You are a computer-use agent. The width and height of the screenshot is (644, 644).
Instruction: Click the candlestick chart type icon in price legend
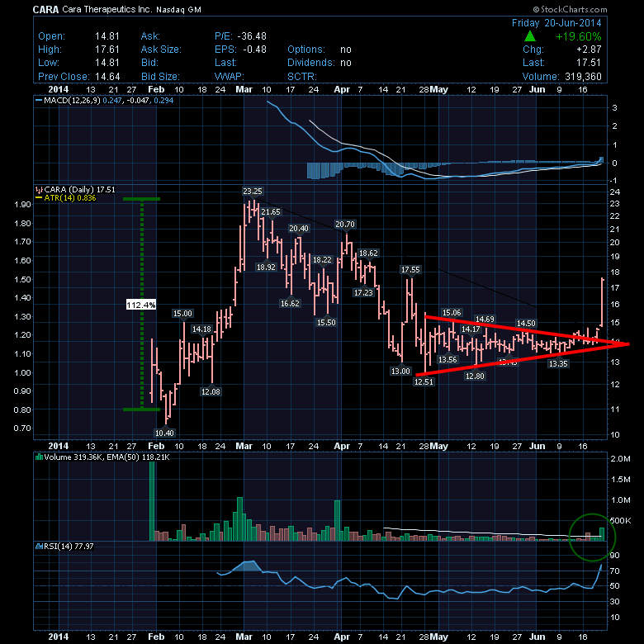39,189
